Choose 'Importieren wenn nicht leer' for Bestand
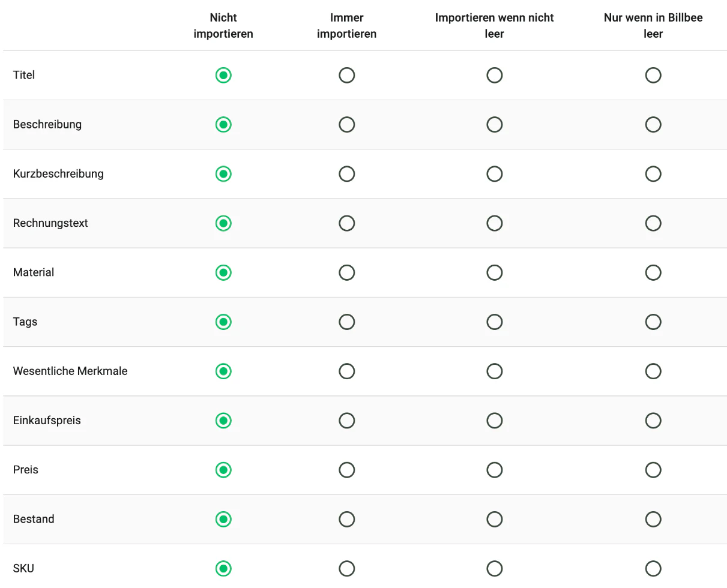Viewport: 727px width, 588px height. 495,519
